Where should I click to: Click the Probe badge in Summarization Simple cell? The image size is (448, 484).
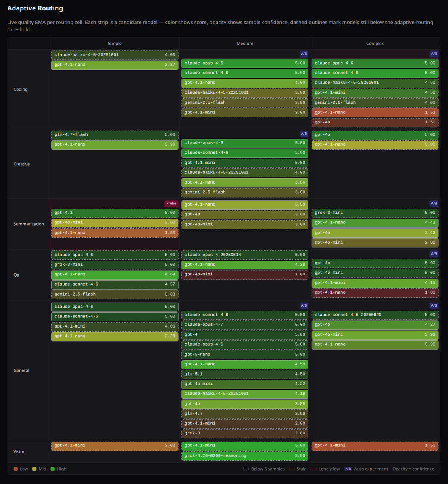point(171,204)
